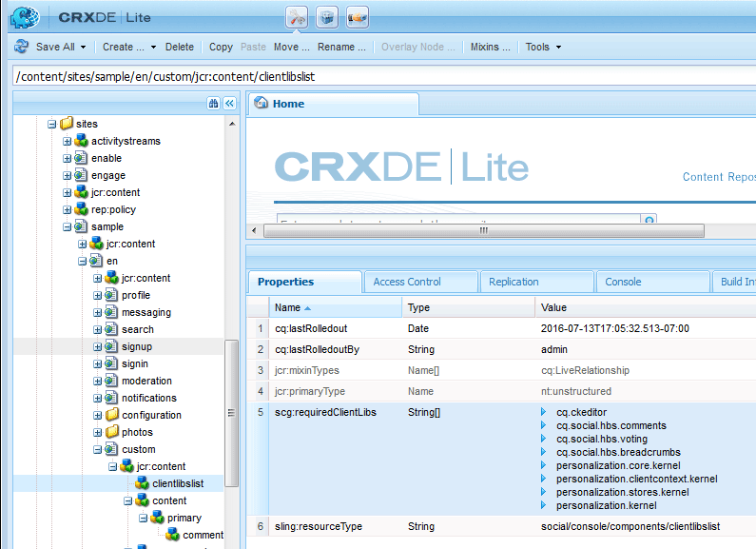This screenshot has height=549, width=756.
Task: Click the search magnifier icon in Home pane
Action: [649, 220]
